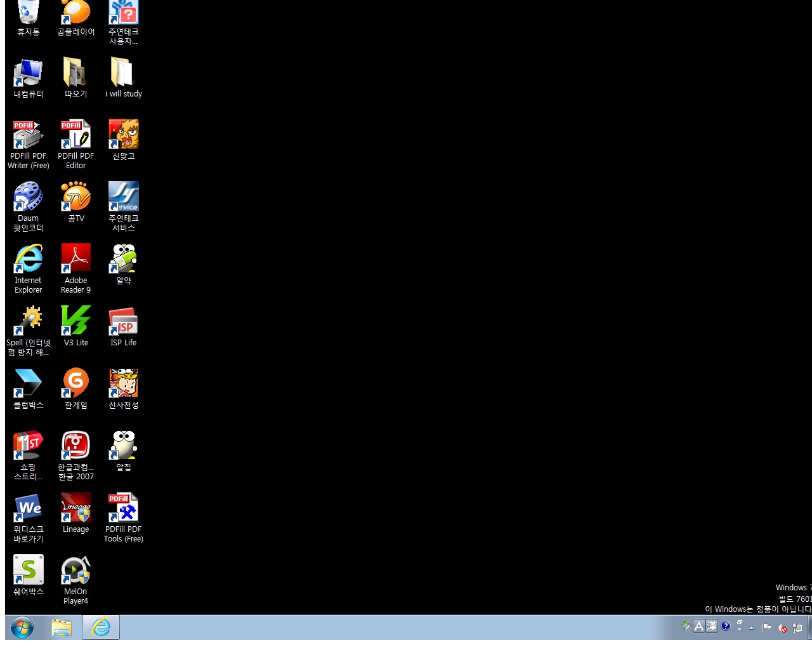Screen dimensions: 812x650
Task: Select the 주연테크 서비스 shortcut
Action: 123,207
